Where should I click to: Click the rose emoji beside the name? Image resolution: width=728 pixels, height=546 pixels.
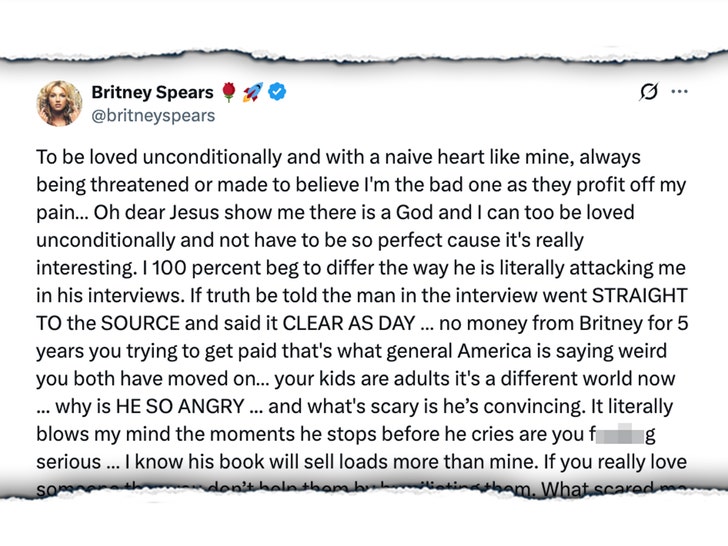coord(229,92)
